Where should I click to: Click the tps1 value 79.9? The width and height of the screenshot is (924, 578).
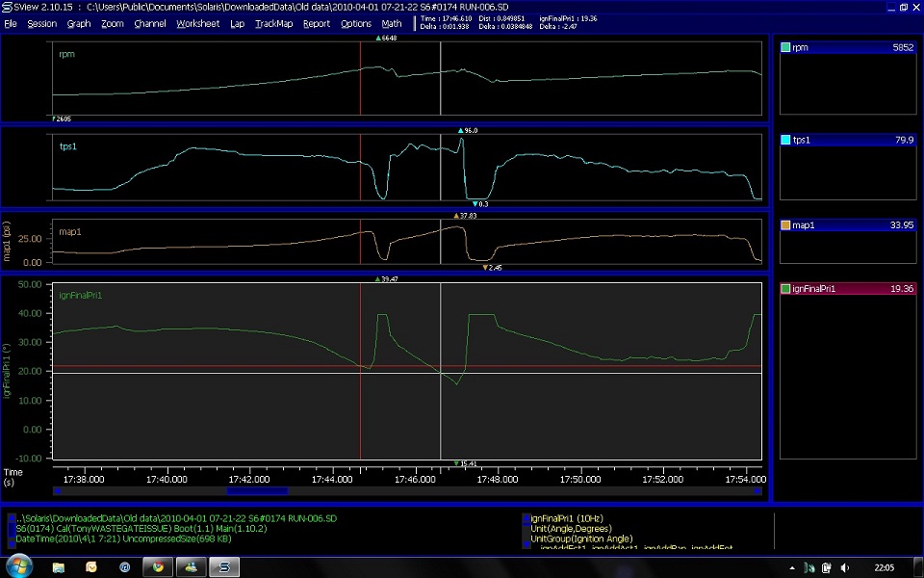click(904, 140)
